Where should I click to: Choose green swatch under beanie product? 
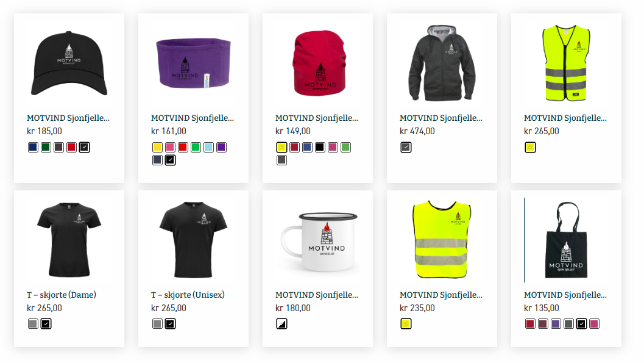[346, 147]
